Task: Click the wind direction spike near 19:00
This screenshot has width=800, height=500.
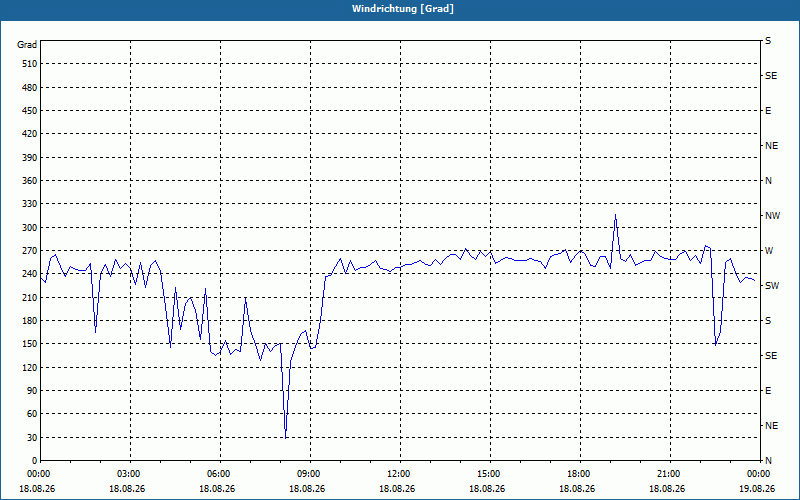Action: [616, 215]
